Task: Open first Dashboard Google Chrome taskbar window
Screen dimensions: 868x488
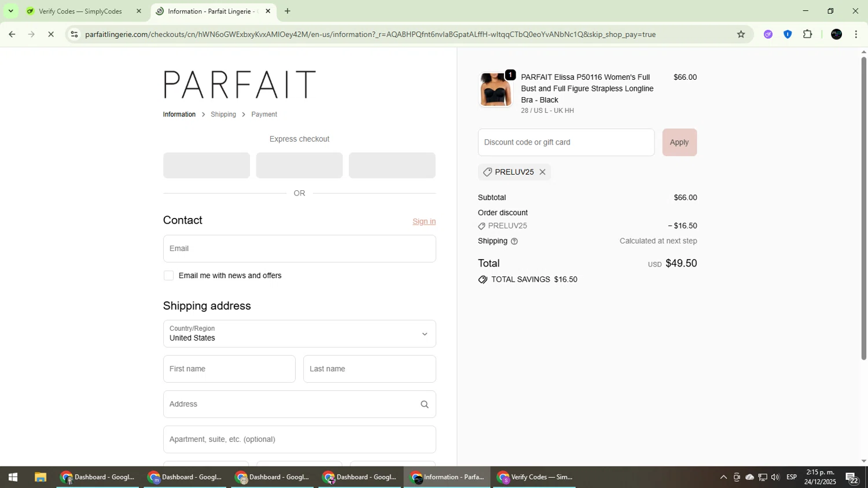Action: point(98,477)
